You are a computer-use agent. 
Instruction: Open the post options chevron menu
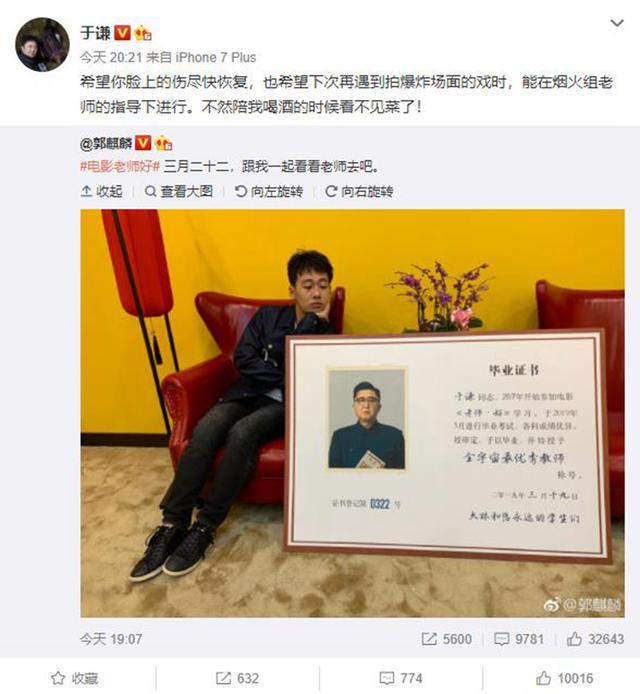(x=617, y=23)
